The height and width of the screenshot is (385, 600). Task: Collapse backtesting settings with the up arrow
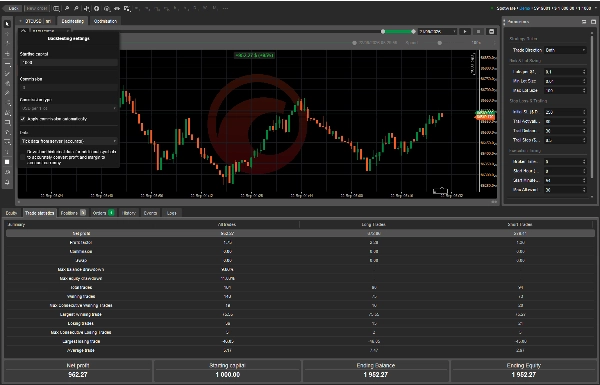click(23, 31)
